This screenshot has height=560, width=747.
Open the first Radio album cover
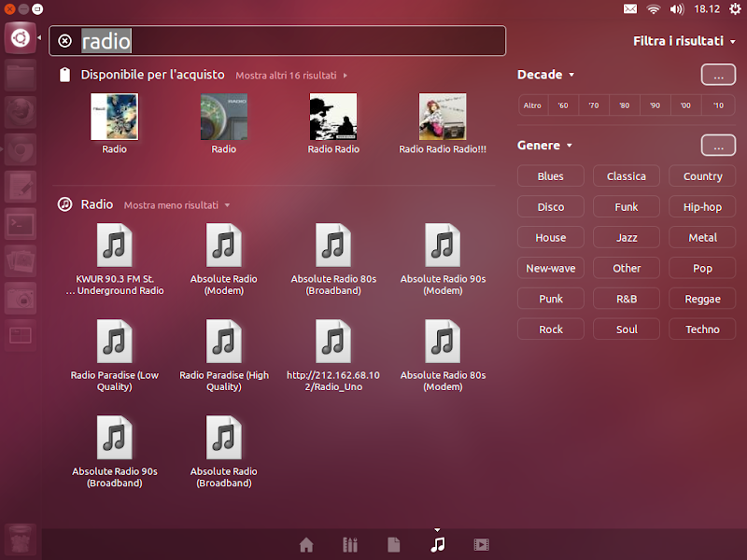[114, 117]
